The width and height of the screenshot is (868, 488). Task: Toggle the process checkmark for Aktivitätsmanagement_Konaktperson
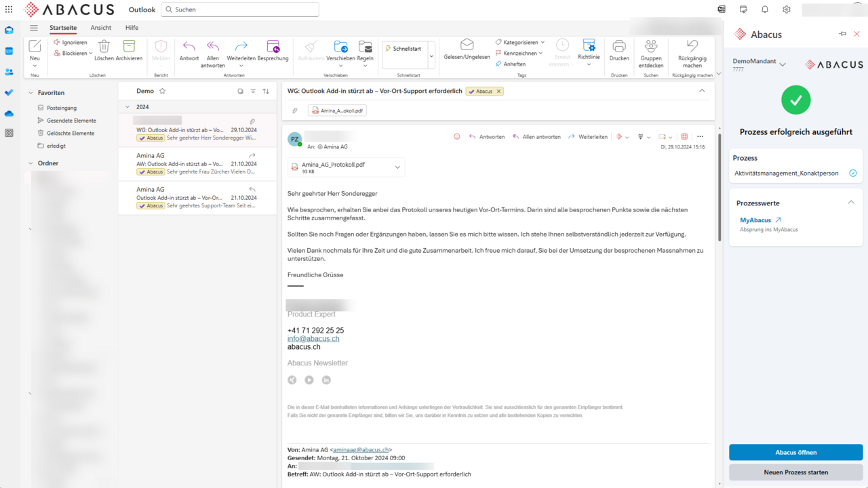point(853,174)
